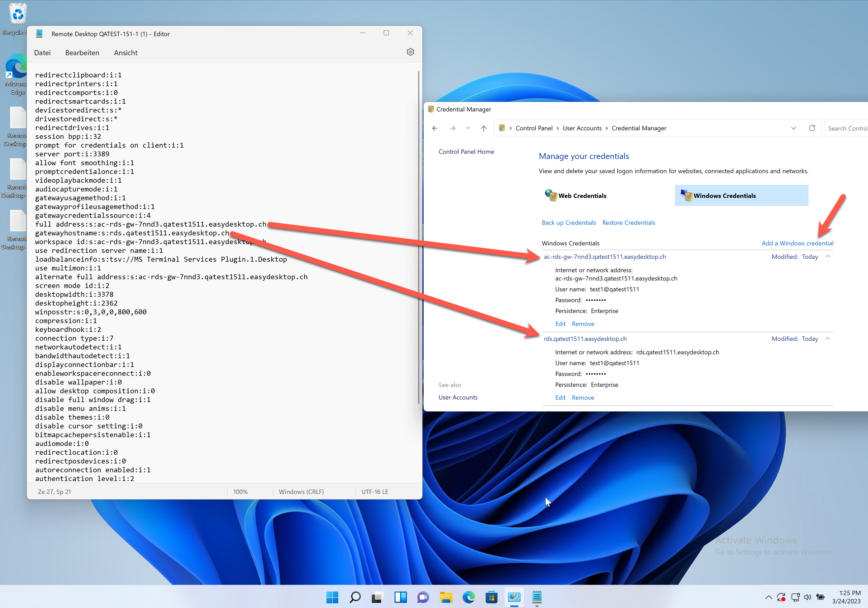Click the sync status tray icon
The height and width of the screenshot is (608, 868).
pos(782,597)
